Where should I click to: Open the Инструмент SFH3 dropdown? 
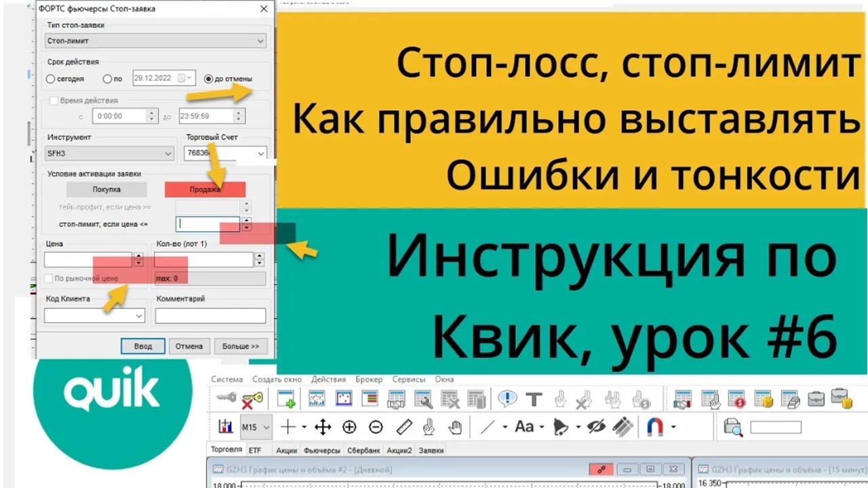(x=110, y=154)
